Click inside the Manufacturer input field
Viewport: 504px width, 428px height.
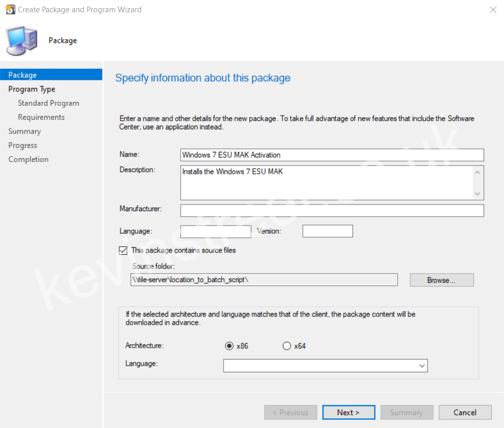point(332,210)
